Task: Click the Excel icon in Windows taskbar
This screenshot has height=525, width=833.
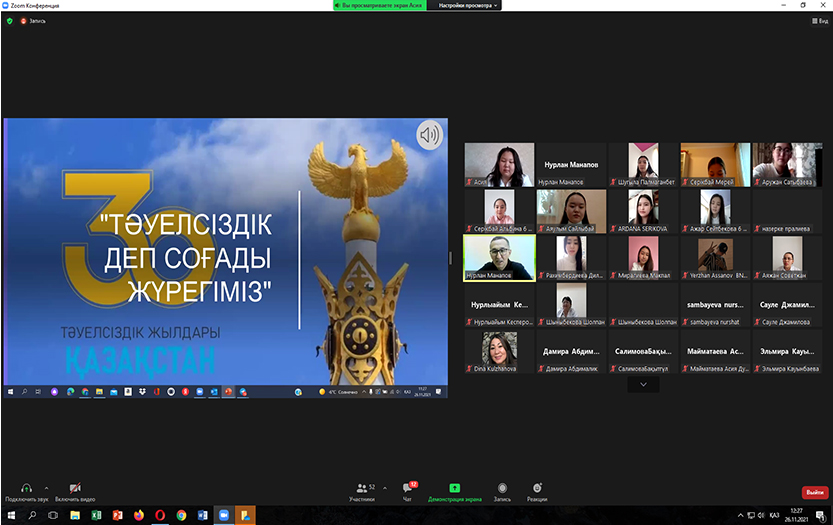Action: [96, 515]
